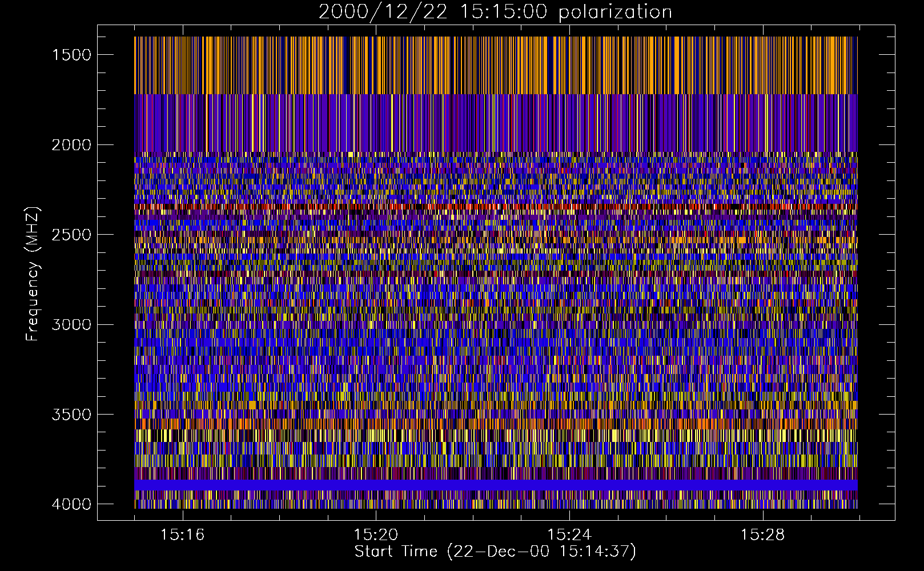Click the 15:20 time tick label
The height and width of the screenshot is (571, 924).
[376, 535]
